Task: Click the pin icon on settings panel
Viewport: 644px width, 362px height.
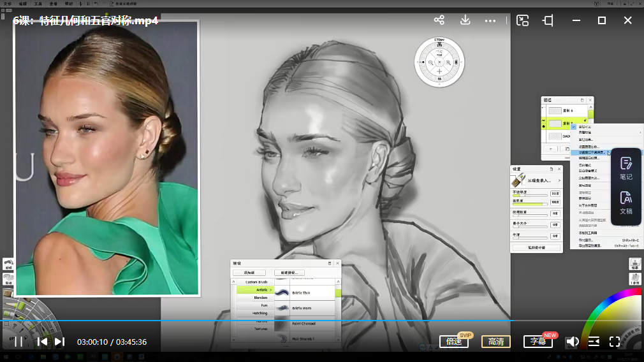Action: pyautogui.click(x=551, y=169)
